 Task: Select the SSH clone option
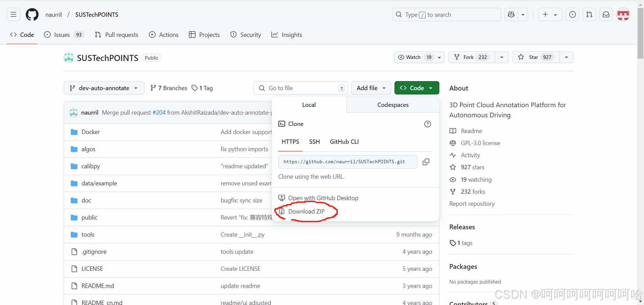pos(315,142)
